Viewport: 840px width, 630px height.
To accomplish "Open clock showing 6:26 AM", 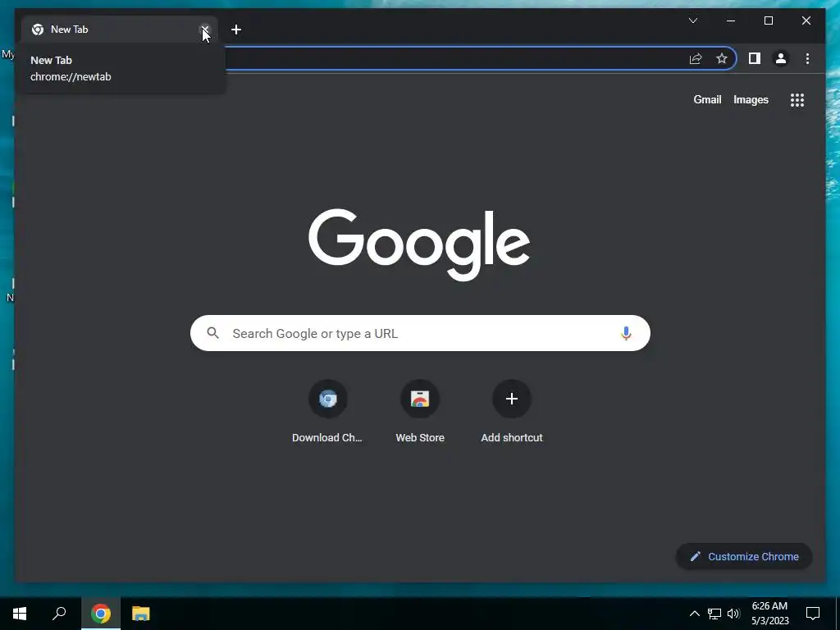I will pyautogui.click(x=769, y=614).
